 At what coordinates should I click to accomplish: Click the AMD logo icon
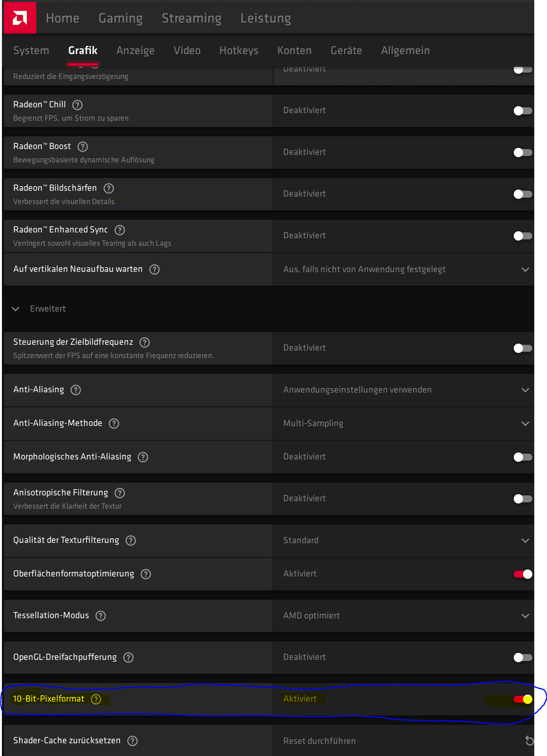[x=20, y=18]
